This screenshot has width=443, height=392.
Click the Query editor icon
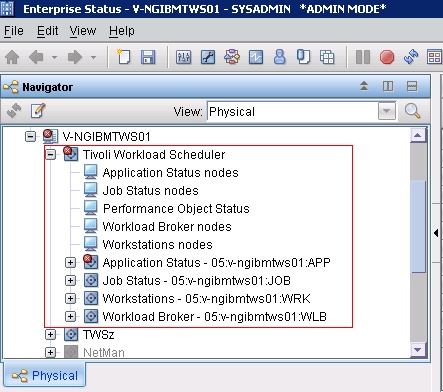303,57
